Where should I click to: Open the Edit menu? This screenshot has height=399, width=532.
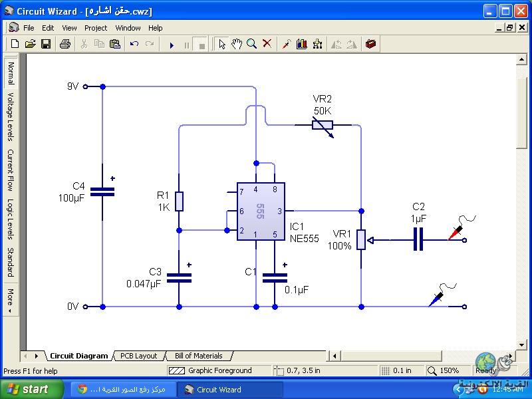point(48,28)
